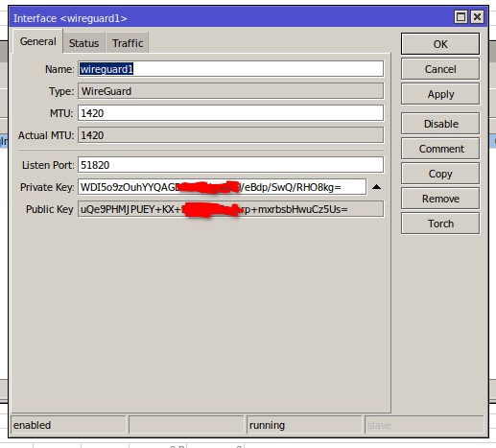496x448 pixels.
Task: Copy the wireguard1 interface
Action: tap(440, 174)
